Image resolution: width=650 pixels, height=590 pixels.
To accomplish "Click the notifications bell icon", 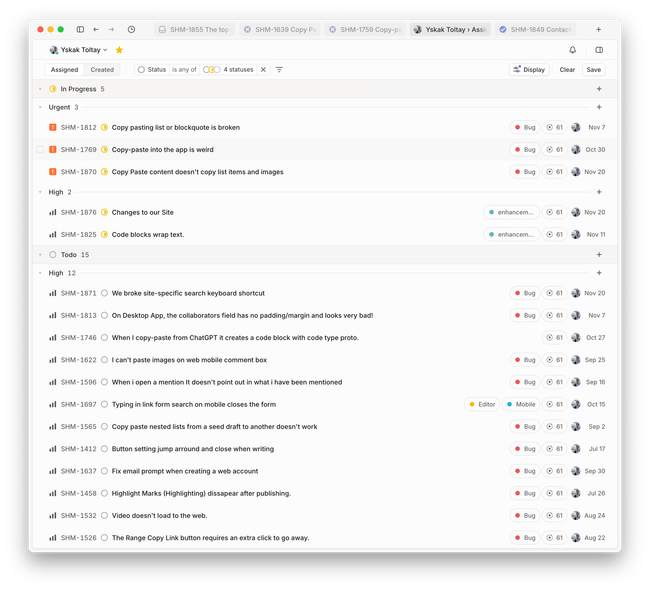I will tap(573, 49).
